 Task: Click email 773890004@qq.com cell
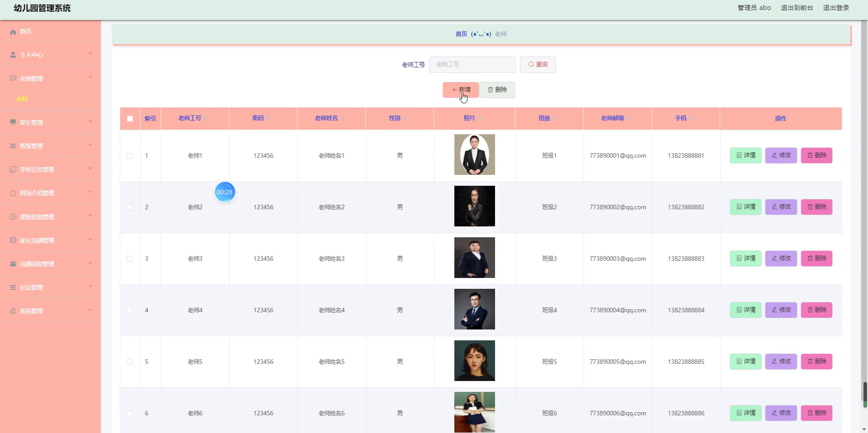618,310
